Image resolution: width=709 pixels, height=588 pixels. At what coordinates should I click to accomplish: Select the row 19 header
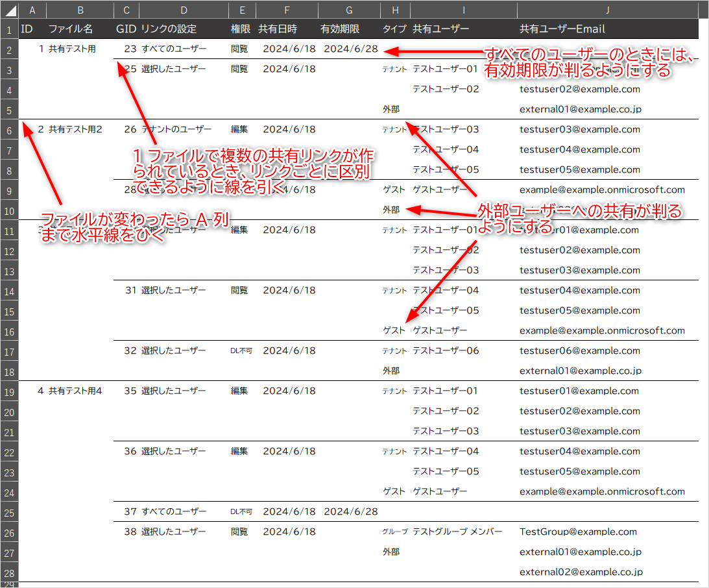[x=9, y=391]
